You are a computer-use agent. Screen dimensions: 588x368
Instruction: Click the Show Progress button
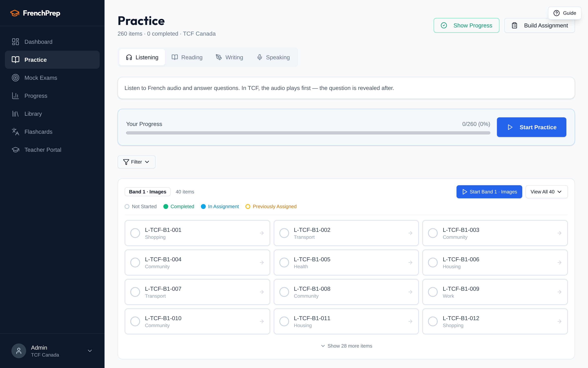[466, 25]
